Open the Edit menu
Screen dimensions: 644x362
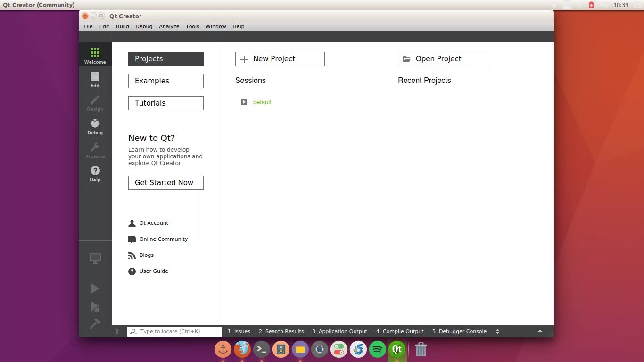[104, 26]
